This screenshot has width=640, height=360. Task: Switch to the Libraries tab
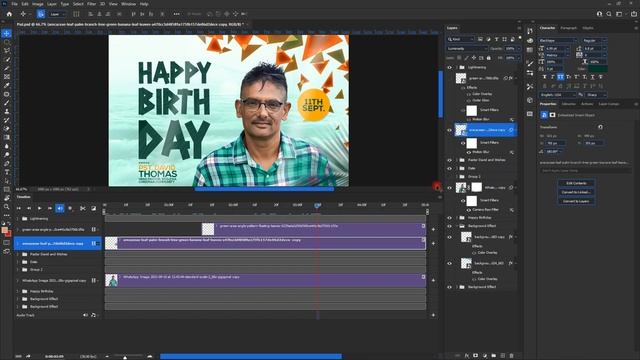[x=569, y=104]
